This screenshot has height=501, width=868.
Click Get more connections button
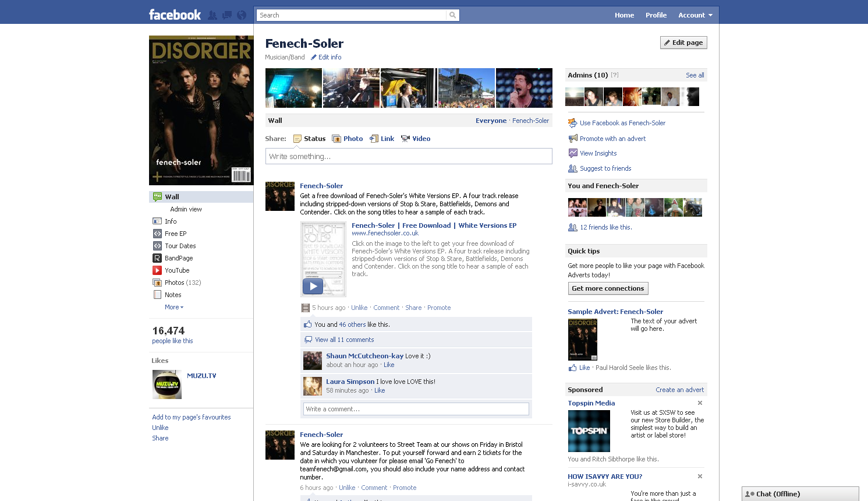[608, 288]
